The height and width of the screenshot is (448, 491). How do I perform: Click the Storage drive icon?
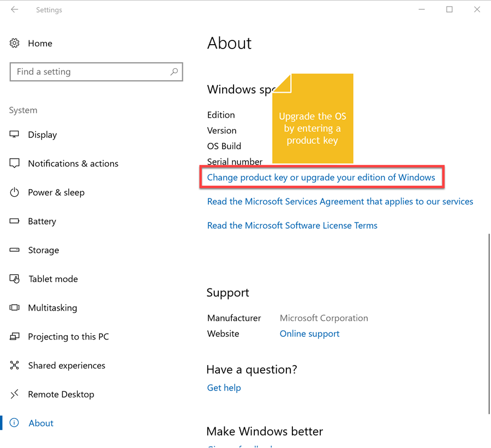tap(15, 250)
